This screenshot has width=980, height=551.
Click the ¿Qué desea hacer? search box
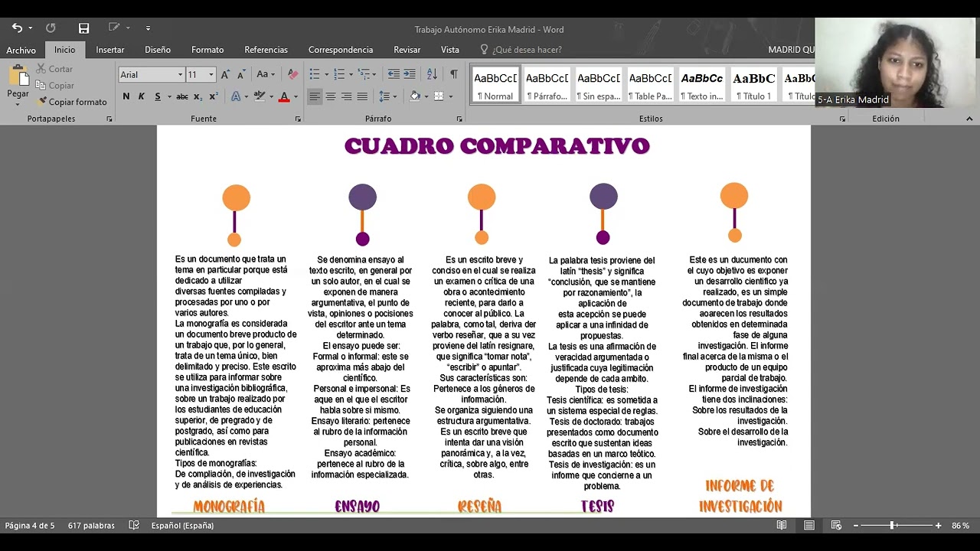coord(527,50)
